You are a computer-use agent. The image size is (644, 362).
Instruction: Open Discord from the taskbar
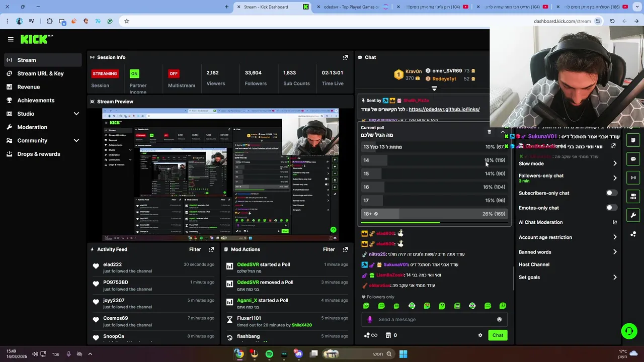[x=299, y=354]
